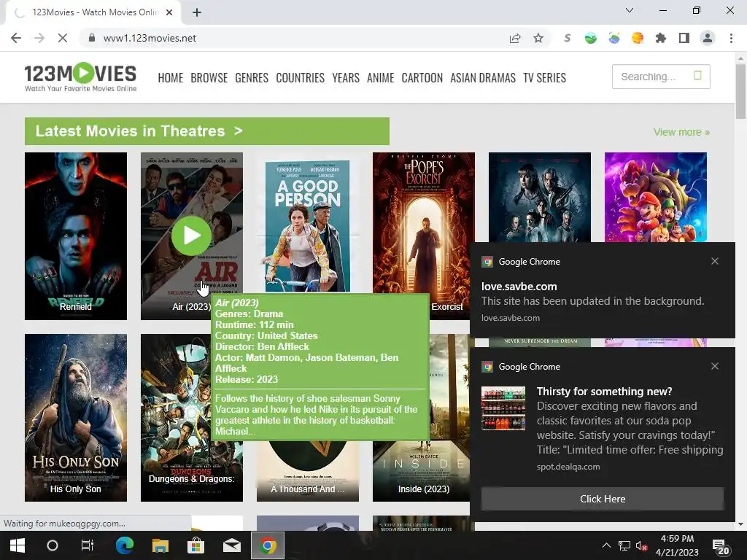Click the network icon in system tray

[624, 545]
